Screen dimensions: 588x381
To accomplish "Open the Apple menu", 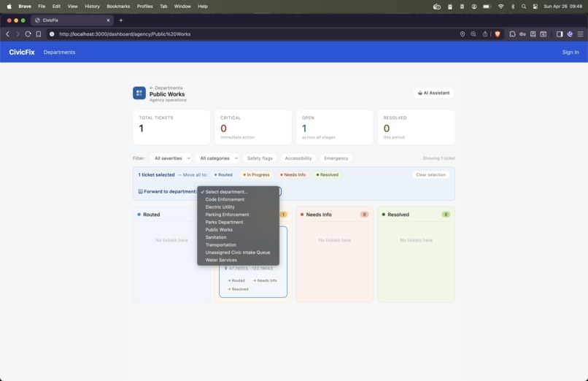I will click(9, 7).
